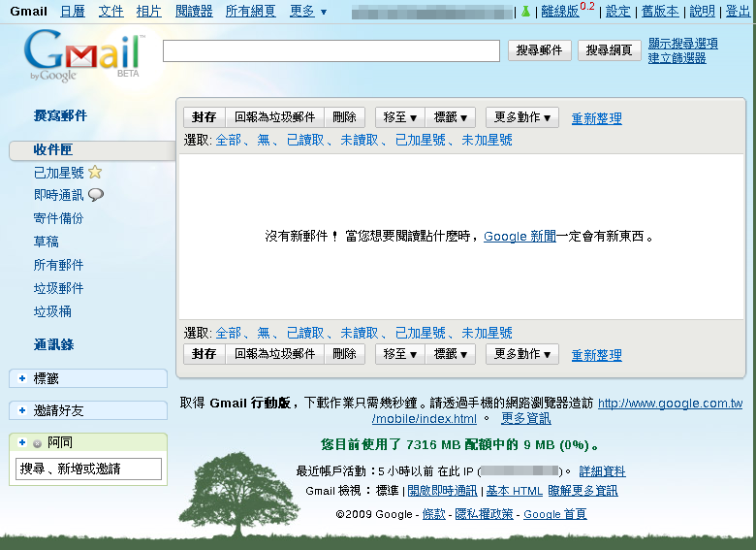Expand the 邀請好友 panel
Screen dimensions: 756x550
[22, 410]
